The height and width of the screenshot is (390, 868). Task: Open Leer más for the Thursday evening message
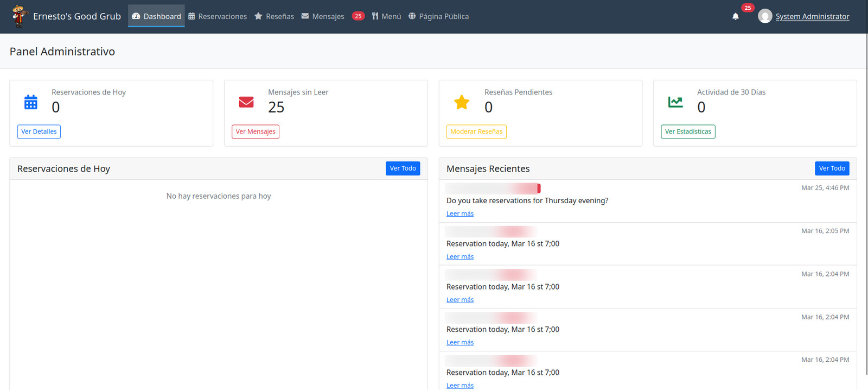(x=460, y=213)
